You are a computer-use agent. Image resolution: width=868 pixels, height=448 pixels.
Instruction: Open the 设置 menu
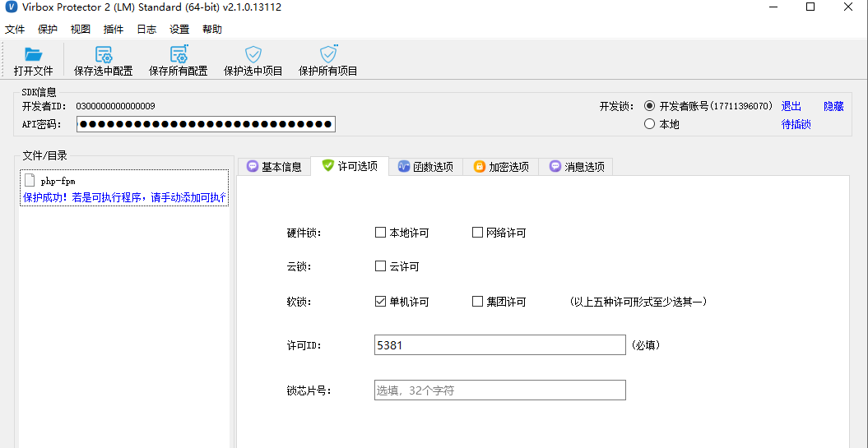coord(179,30)
